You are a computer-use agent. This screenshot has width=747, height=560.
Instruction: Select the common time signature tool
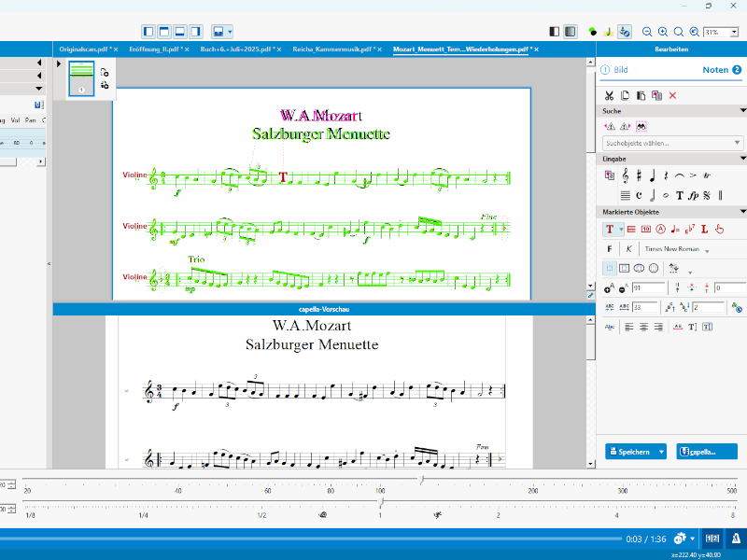pyautogui.click(x=639, y=195)
